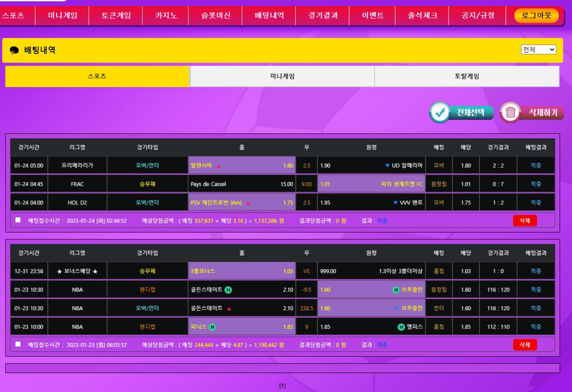Click the red up arrow next to 발렌시아

[219, 166]
